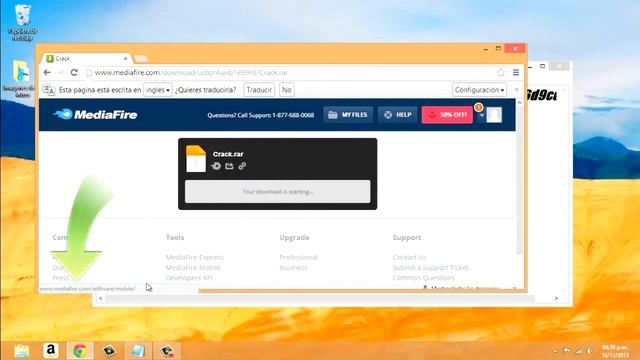Click the network icon in system tray
The width and height of the screenshot is (640, 360).
(x=578, y=351)
